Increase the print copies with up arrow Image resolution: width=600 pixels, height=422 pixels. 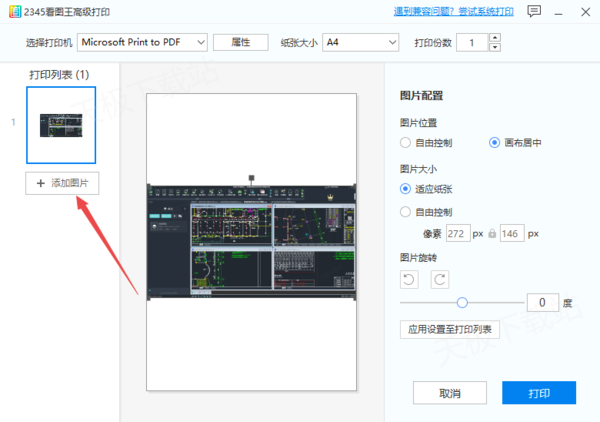[x=495, y=37]
